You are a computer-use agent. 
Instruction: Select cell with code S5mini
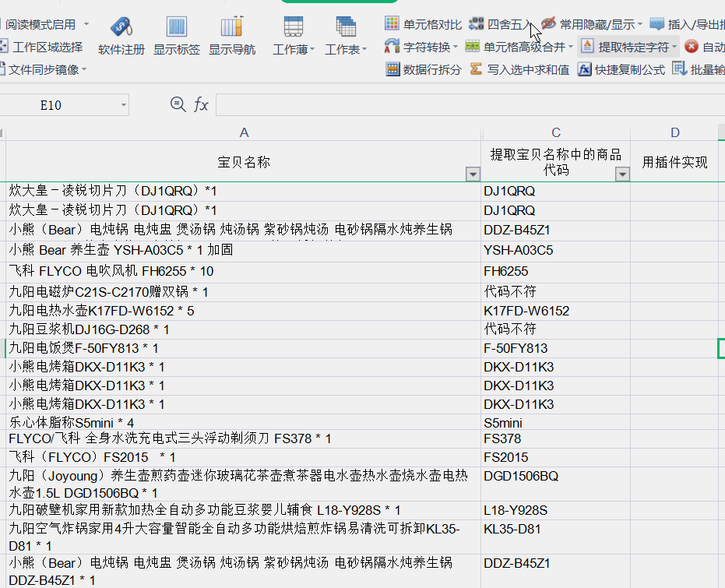coord(556,422)
